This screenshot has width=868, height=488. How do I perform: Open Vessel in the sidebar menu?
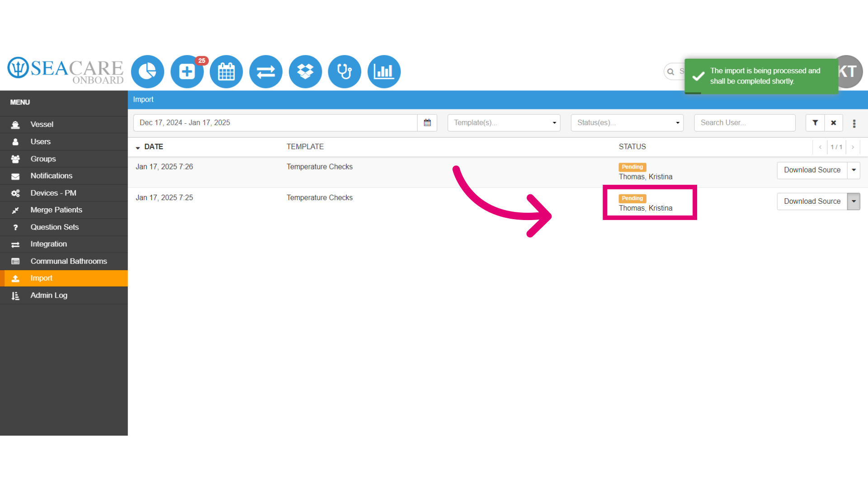[64, 124]
